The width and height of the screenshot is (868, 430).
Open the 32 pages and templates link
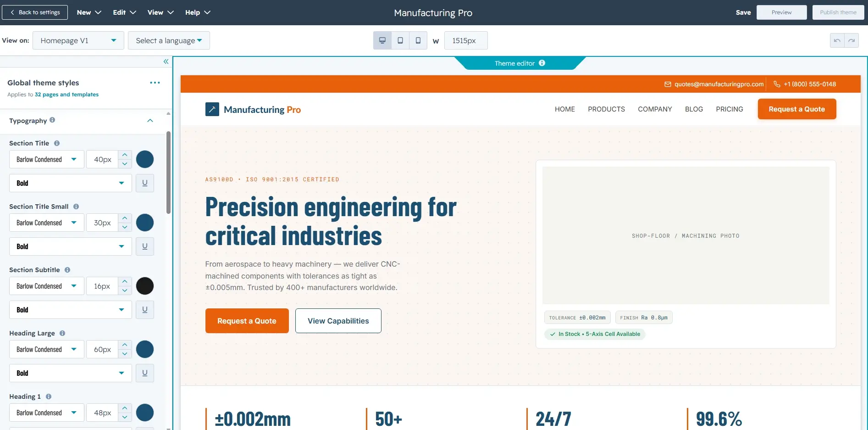pos(66,95)
